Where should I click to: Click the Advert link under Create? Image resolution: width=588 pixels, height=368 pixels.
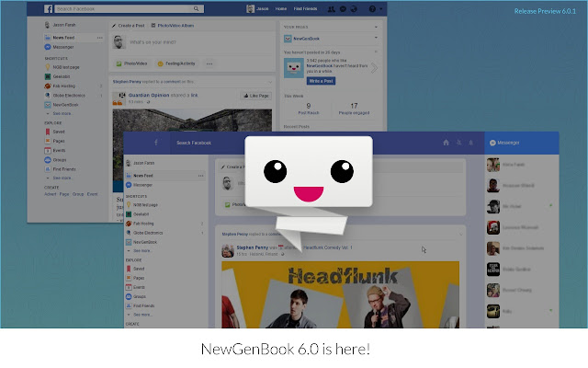tap(51, 194)
